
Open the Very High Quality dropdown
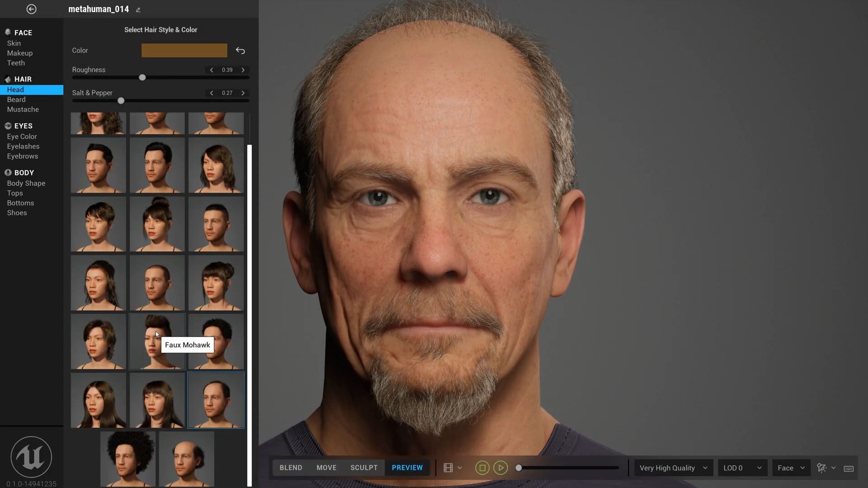pyautogui.click(x=673, y=468)
